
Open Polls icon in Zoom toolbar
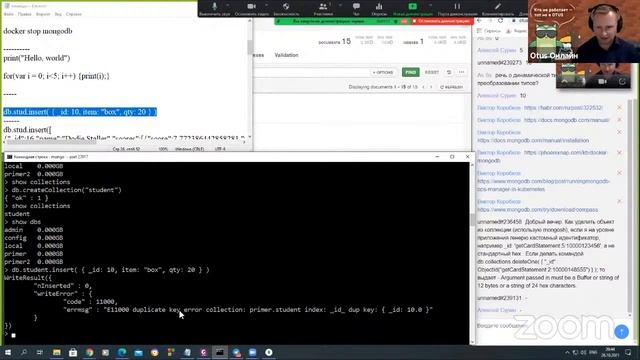click(379, 8)
